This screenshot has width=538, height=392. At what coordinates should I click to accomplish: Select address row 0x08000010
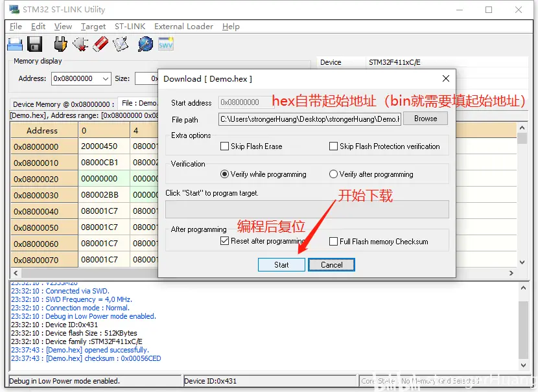point(44,163)
